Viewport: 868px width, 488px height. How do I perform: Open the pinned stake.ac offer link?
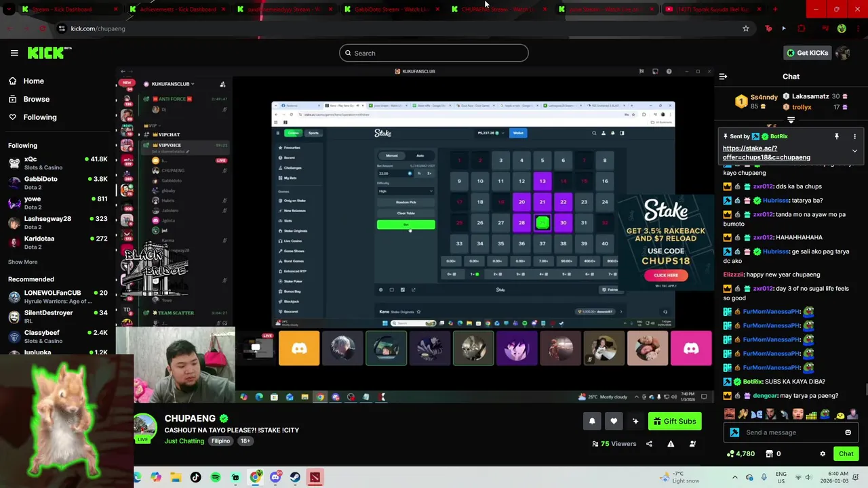click(x=766, y=152)
